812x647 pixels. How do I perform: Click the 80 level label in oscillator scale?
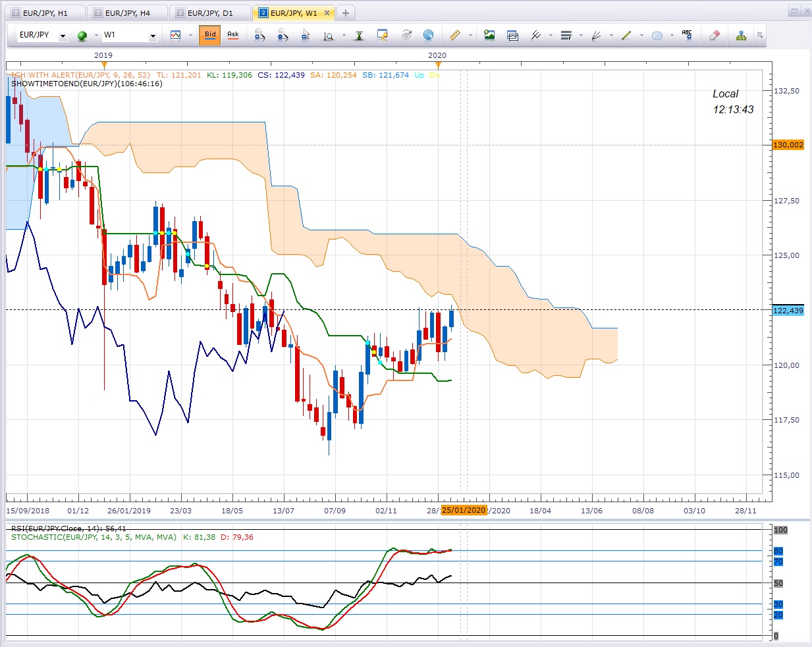click(778, 551)
